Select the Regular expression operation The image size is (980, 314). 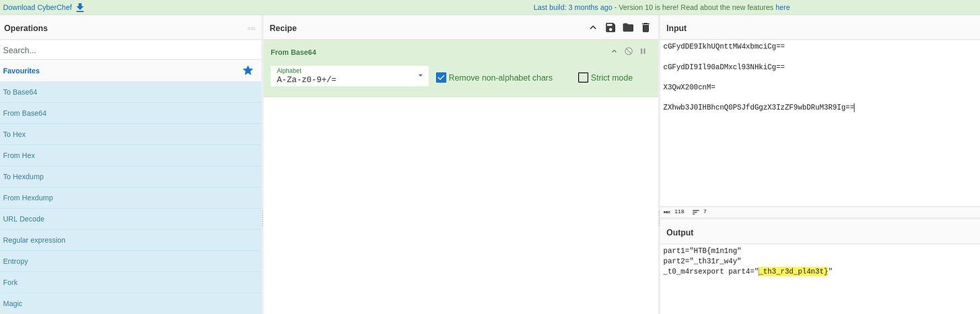(x=131, y=240)
